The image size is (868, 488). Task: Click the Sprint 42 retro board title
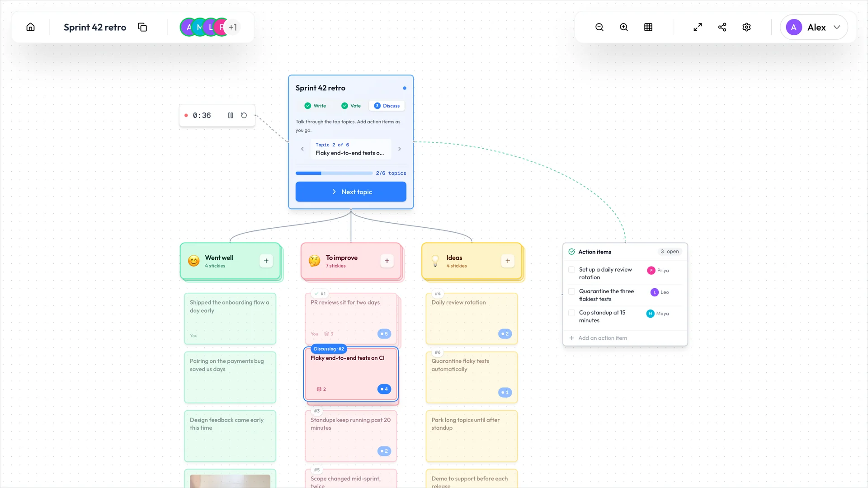pyautogui.click(x=95, y=27)
